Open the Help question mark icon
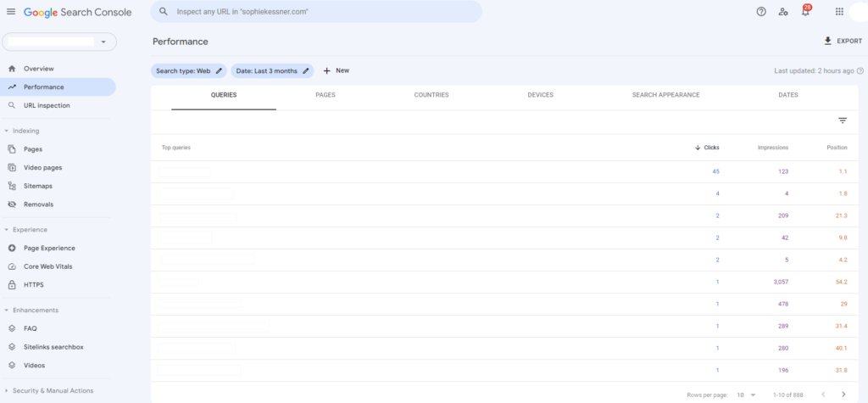The image size is (868, 403). click(761, 12)
